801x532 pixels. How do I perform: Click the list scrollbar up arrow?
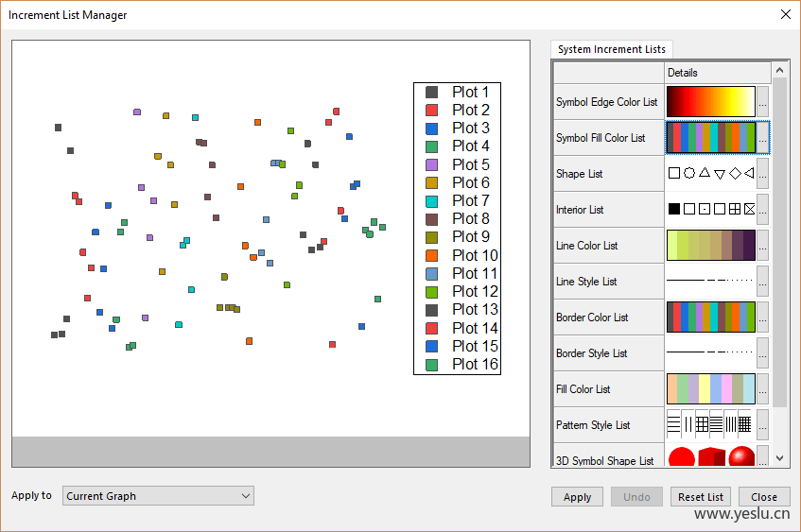pyautogui.click(x=779, y=70)
